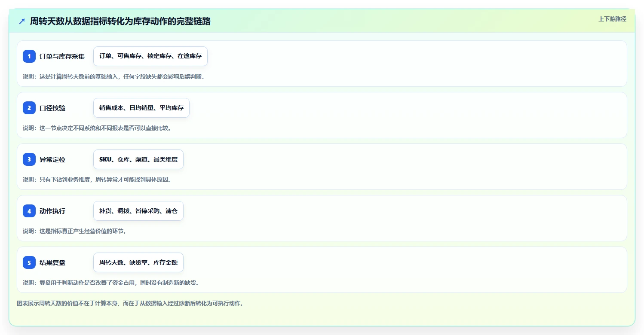This screenshot has width=644, height=335.
Task: Select the 周转天数、缺货率、库存金额 chip
Action: [138, 262]
